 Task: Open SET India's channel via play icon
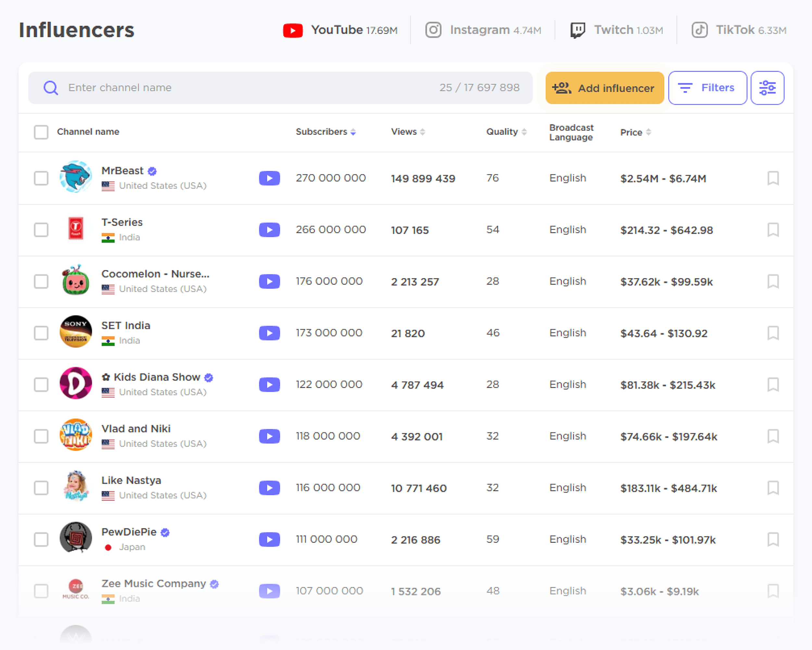(x=269, y=333)
